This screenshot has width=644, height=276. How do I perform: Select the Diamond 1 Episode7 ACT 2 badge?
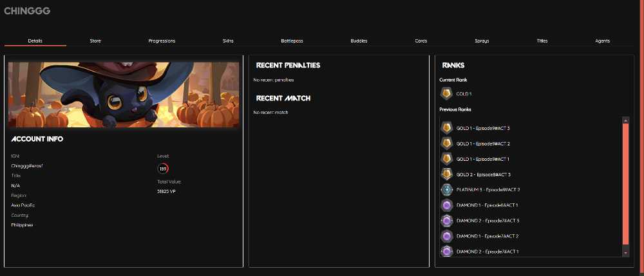[x=446, y=236]
